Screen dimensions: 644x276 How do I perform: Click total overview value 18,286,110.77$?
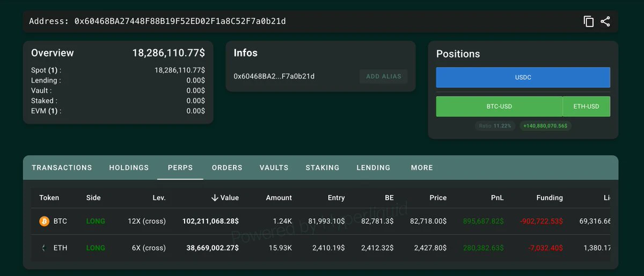pos(169,53)
